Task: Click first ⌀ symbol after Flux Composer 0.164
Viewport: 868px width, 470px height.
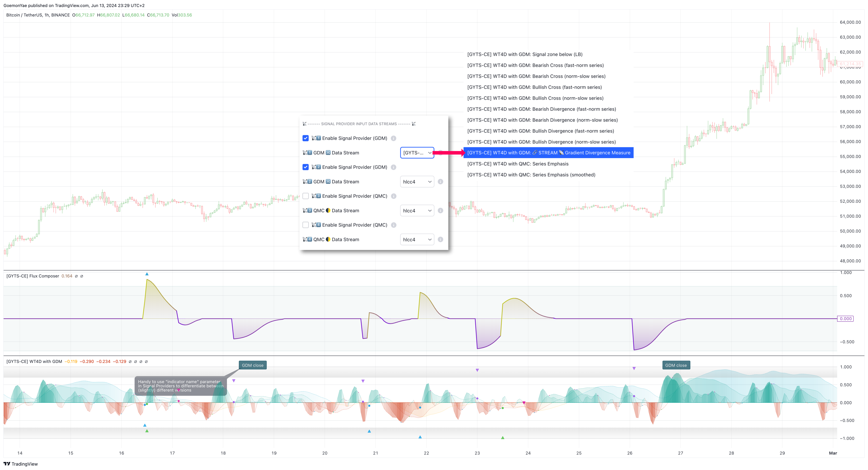Action: pyautogui.click(x=76, y=276)
